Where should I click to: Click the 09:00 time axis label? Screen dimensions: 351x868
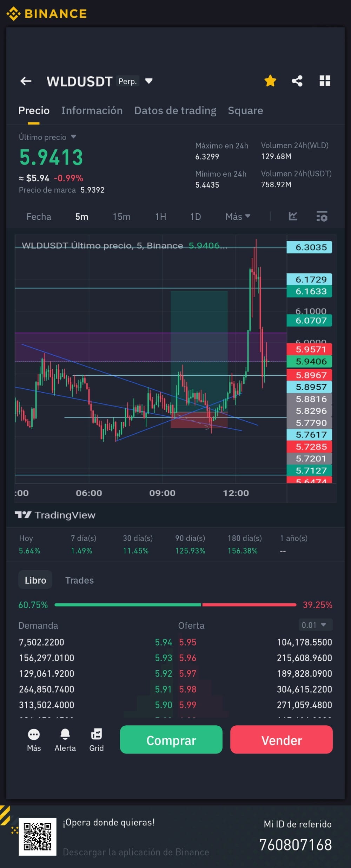pyautogui.click(x=162, y=493)
